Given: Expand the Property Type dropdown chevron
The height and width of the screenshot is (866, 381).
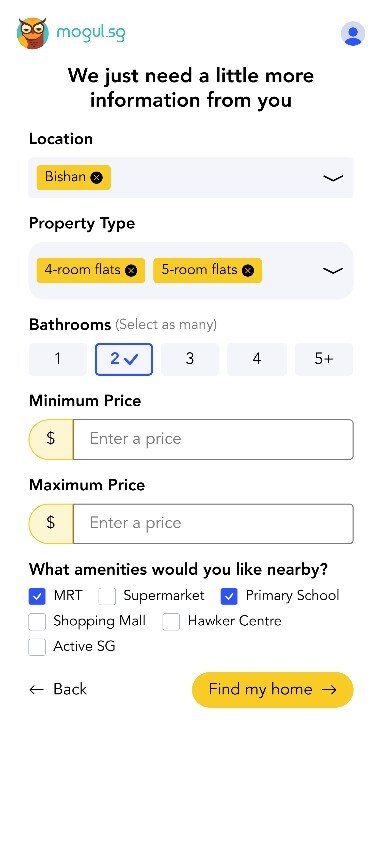Looking at the screenshot, I should [x=333, y=271].
